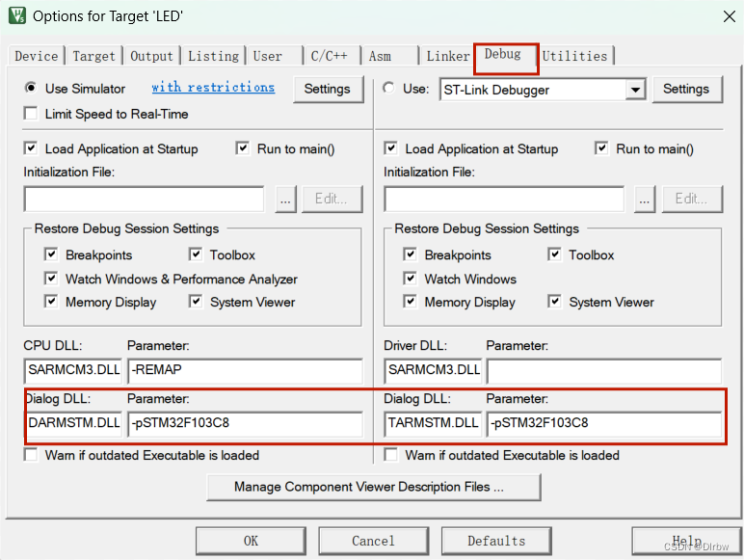Click simulator Edit... button
The width and height of the screenshot is (744, 560).
tap(332, 199)
